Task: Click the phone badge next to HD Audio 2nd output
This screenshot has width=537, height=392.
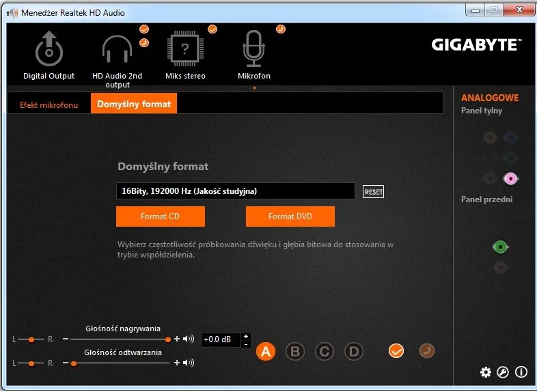Action: 144,43
